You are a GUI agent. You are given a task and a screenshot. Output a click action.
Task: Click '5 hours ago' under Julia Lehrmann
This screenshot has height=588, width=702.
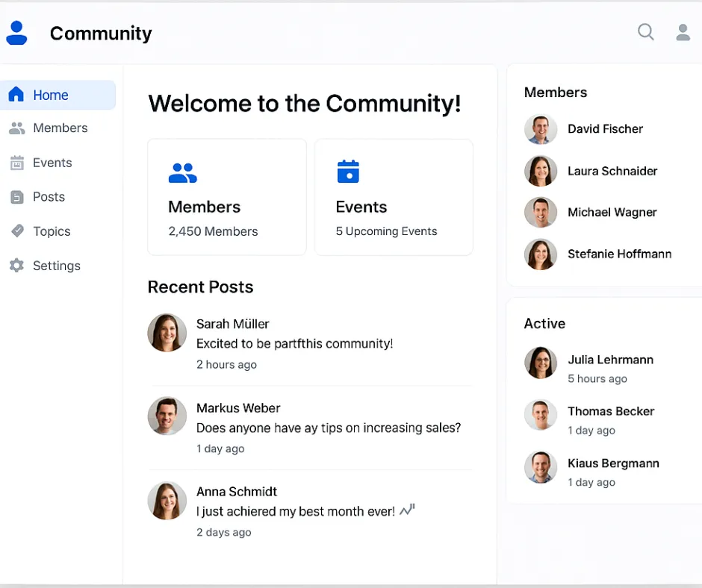point(597,379)
